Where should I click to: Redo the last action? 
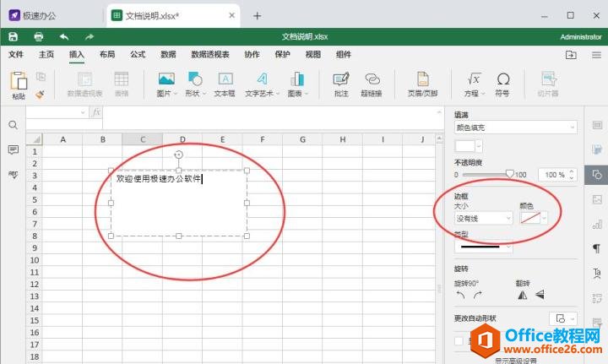(x=90, y=37)
